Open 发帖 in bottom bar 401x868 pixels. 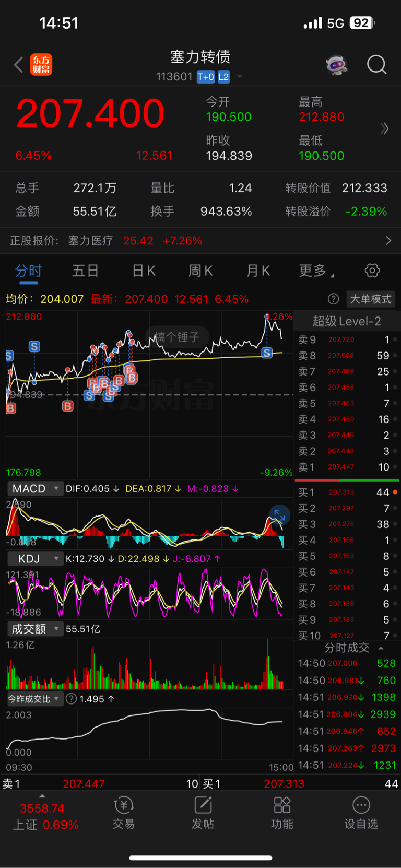point(203,813)
